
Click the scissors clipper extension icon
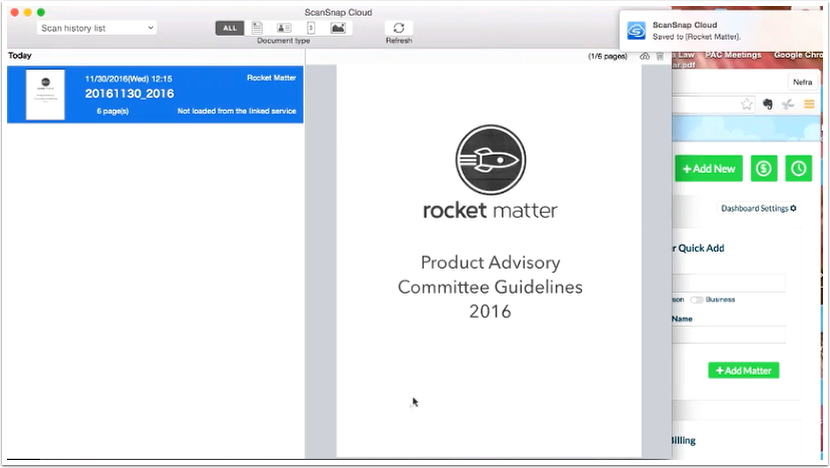[x=788, y=104]
